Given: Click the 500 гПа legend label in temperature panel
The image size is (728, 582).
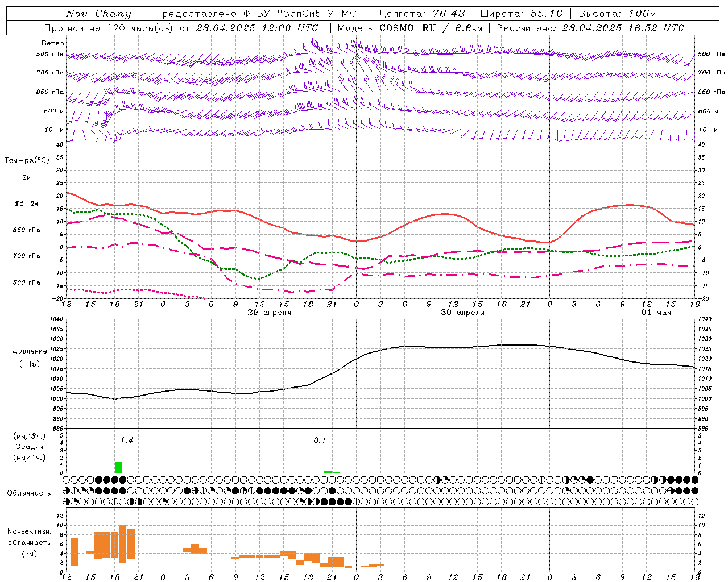Looking at the screenshot, I should tap(27, 282).
